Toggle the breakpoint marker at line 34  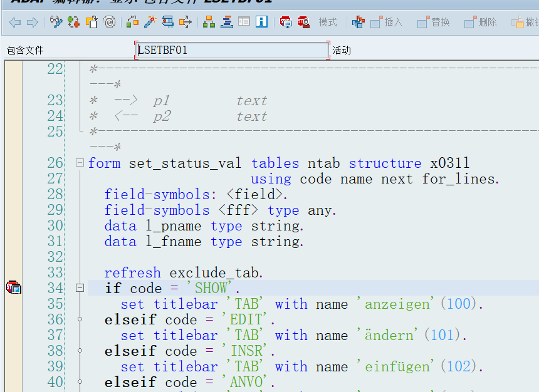14,287
